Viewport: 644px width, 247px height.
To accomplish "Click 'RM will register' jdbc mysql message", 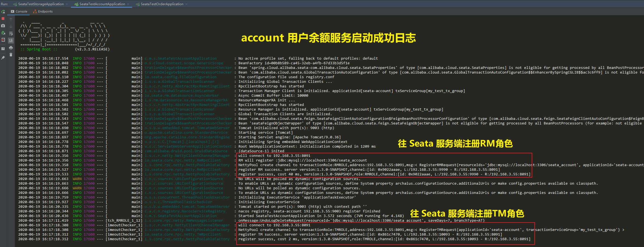I will pyautogui.click(x=303, y=160).
